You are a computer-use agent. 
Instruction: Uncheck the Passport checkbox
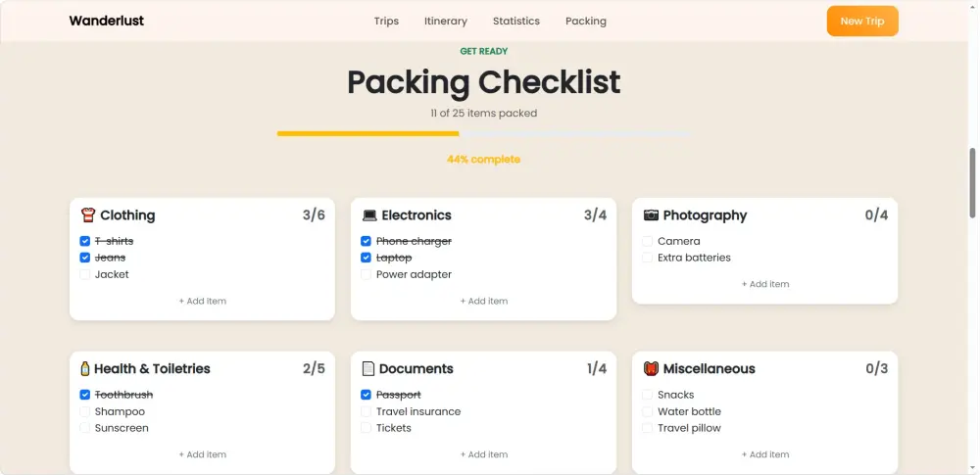click(367, 395)
